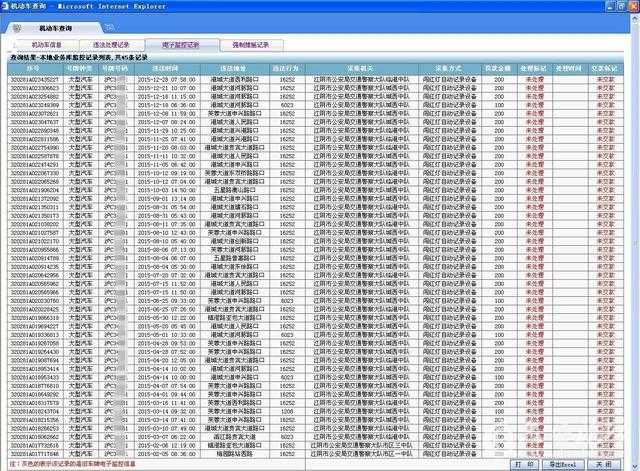Click the 违法地点 column header

234,69
